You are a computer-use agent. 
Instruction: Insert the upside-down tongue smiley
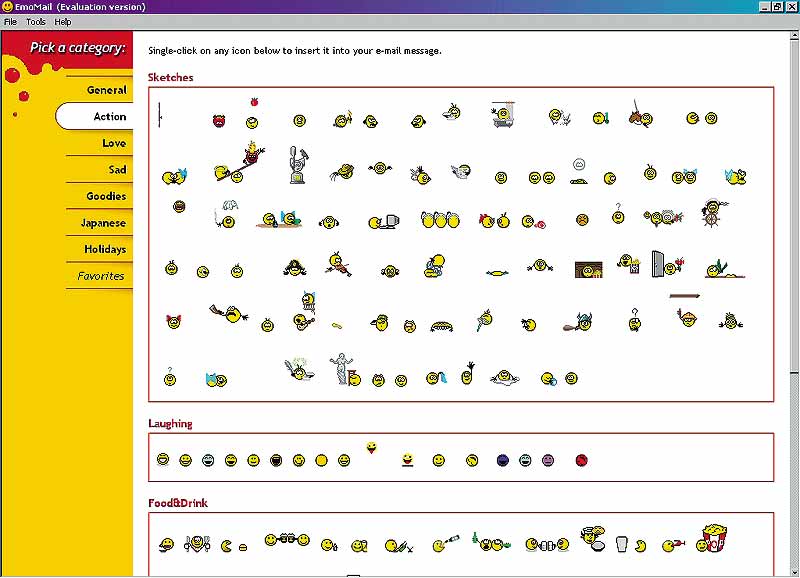[x=372, y=448]
